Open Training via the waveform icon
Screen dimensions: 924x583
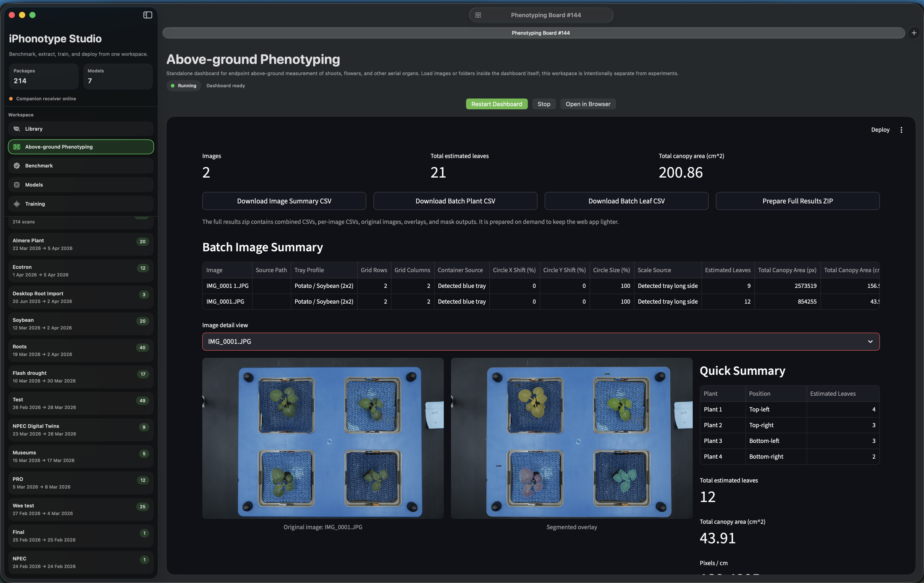point(16,204)
